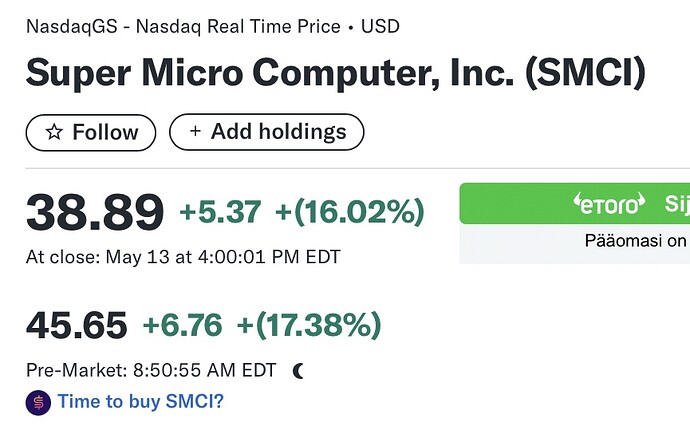This screenshot has height=437, width=690.
Task: Click the Pääomasi on disclaimer text
Action: [x=635, y=241]
